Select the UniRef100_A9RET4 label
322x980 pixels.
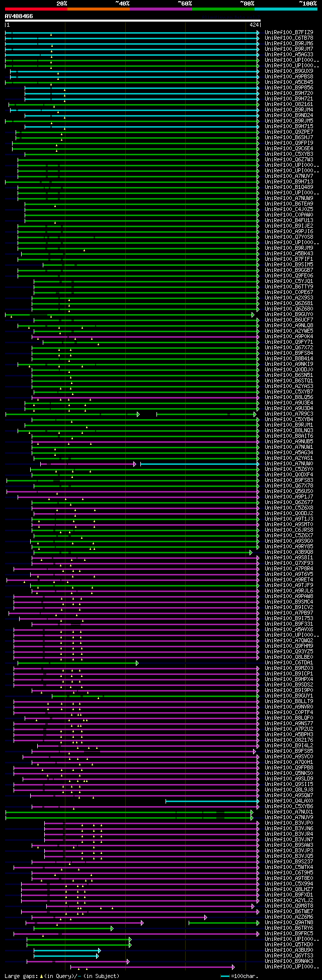[x=289, y=580]
